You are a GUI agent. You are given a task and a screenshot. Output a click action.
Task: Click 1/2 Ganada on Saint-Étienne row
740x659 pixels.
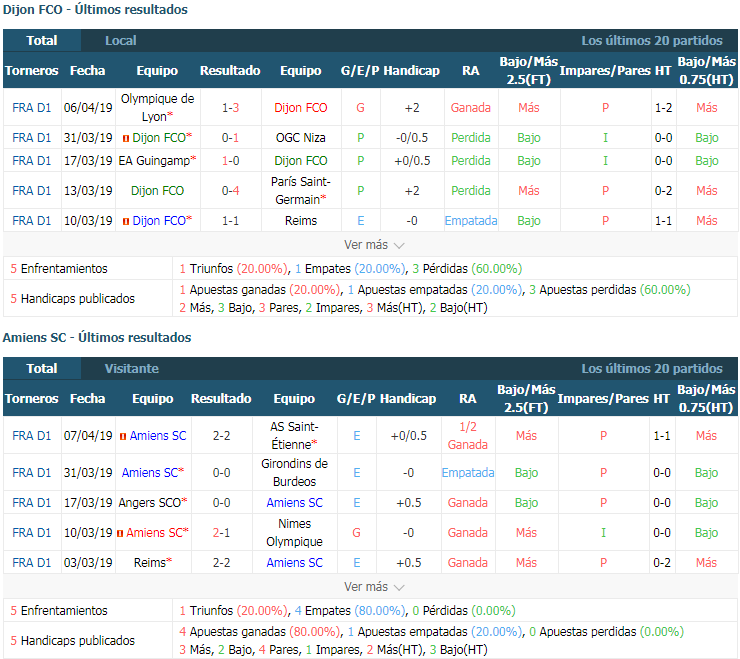click(x=468, y=436)
